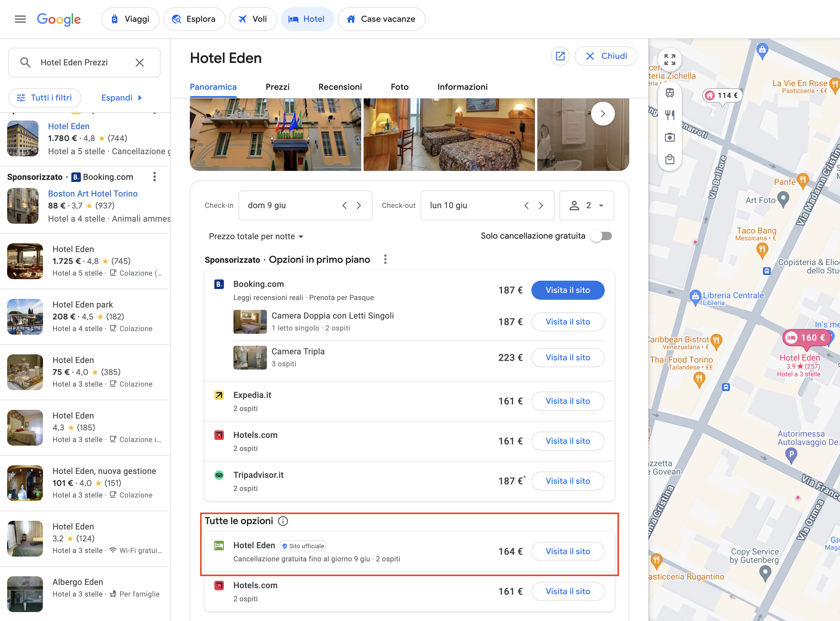Viewport: 840px width, 621px height.
Task: Switch to the Esplora tab
Action: [x=194, y=19]
